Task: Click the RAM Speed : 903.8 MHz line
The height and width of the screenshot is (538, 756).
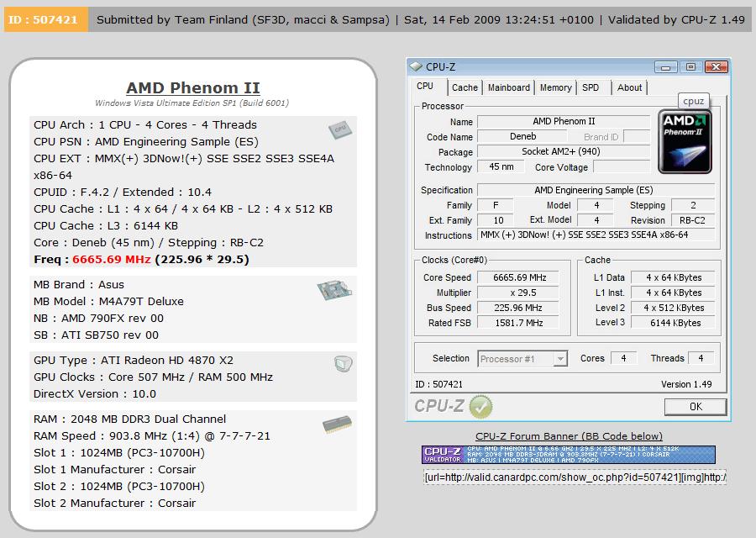Action: pos(152,436)
